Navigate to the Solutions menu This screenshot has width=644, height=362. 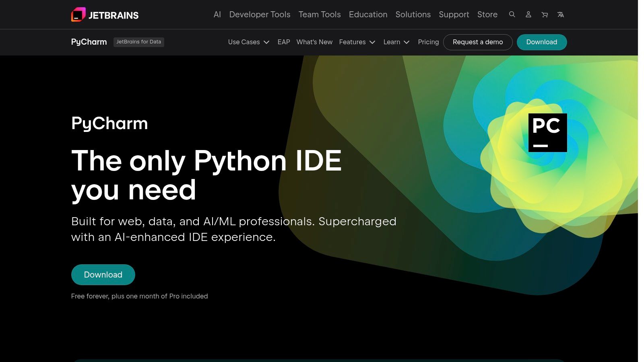click(x=413, y=14)
